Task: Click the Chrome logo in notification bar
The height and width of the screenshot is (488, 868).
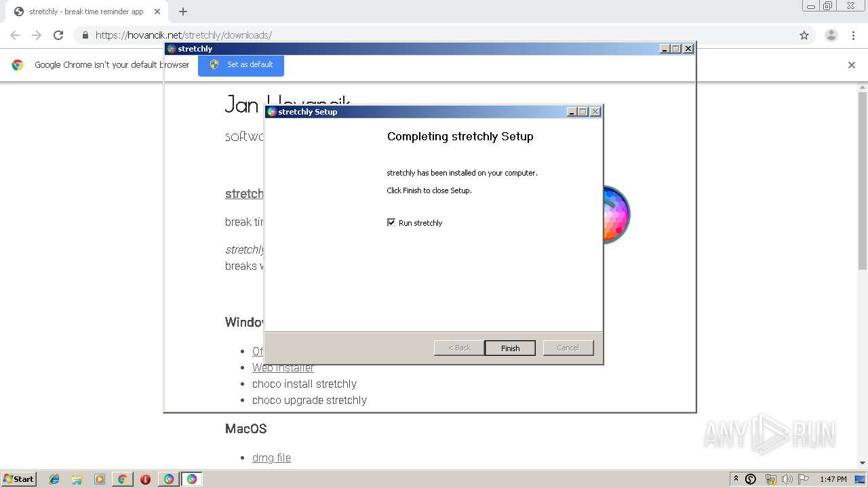Action: tap(18, 65)
